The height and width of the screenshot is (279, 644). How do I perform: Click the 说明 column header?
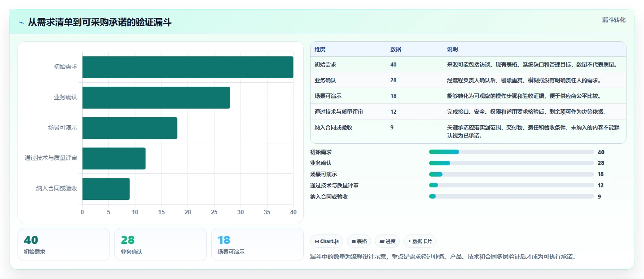click(x=452, y=49)
